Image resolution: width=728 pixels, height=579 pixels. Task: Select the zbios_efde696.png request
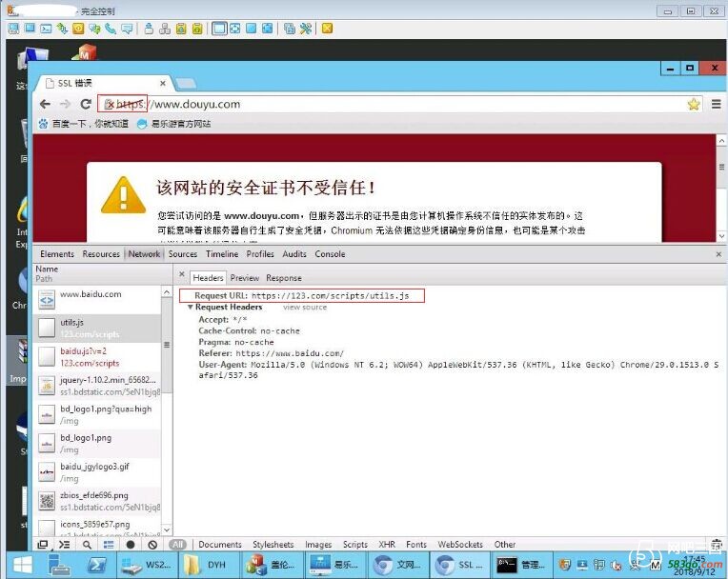pos(97,501)
